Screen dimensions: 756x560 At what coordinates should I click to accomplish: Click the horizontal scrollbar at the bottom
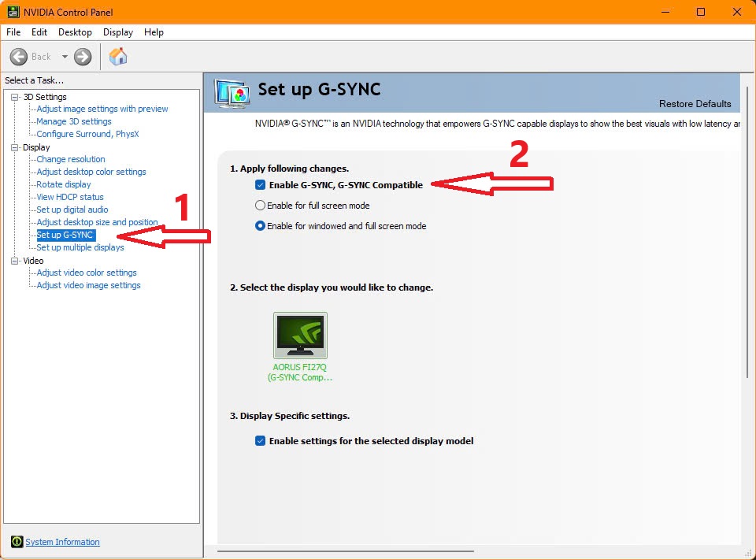tap(345, 551)
